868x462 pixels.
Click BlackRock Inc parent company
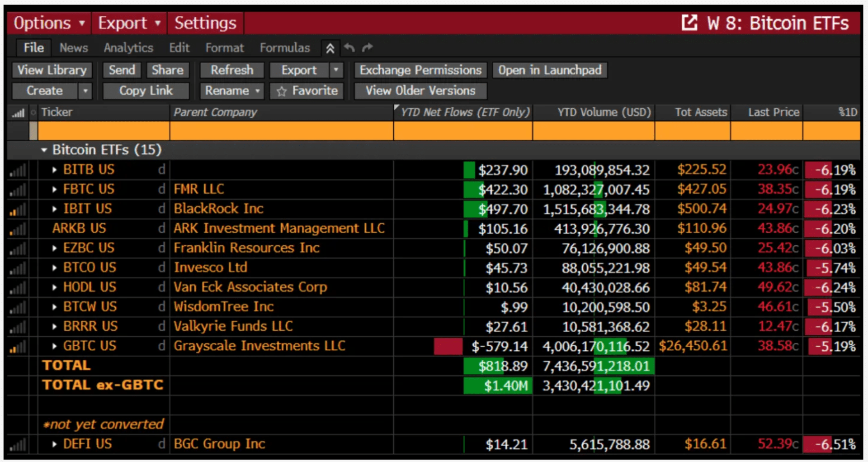pyautogui.click(x=218, y=209)
